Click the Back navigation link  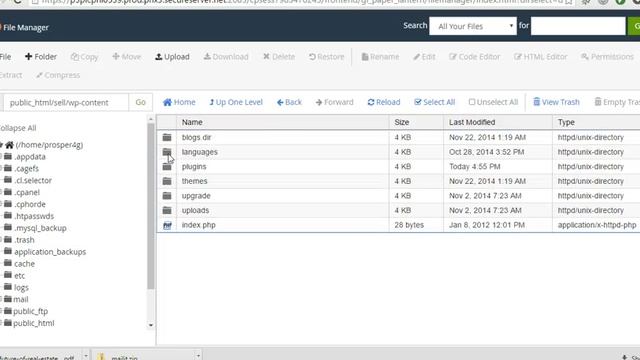coord(289,102)
